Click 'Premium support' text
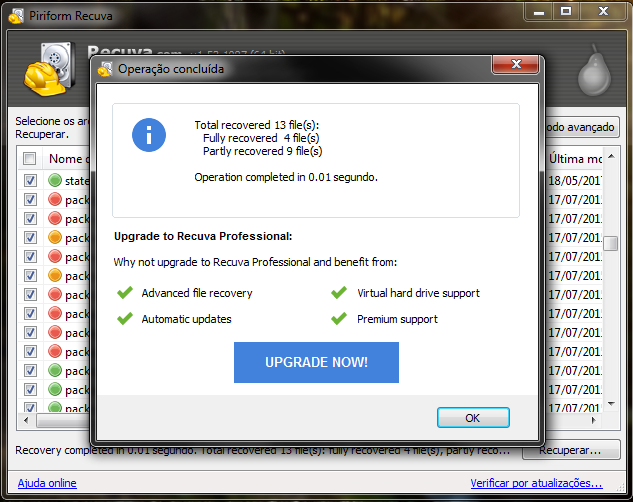The width and height of the screenshot is (633, 502). 397,319
